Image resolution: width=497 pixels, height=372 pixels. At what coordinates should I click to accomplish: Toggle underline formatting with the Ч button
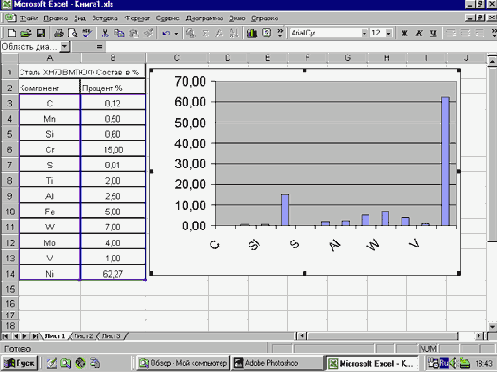coord(433,33)
